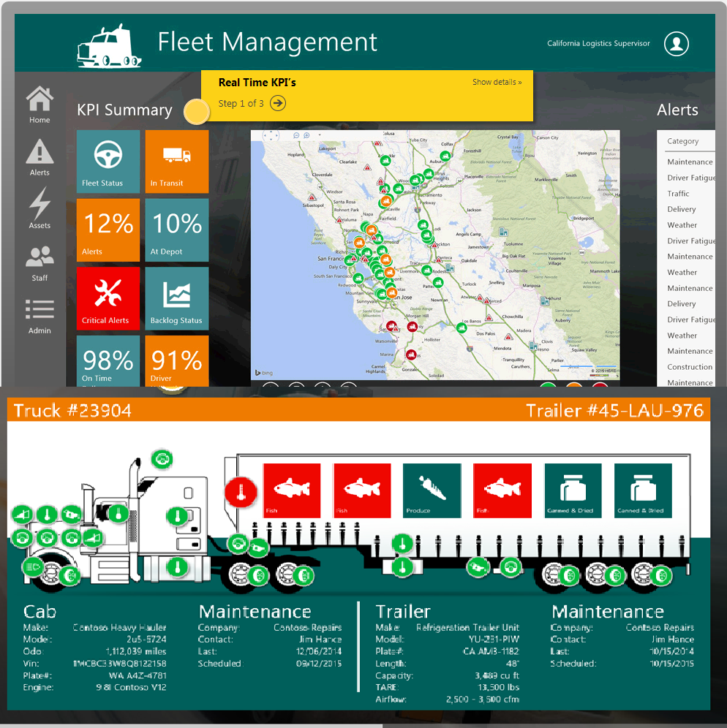
Task: Select depot building marker near Tuolumne
Action: click(x=503, y=232)
